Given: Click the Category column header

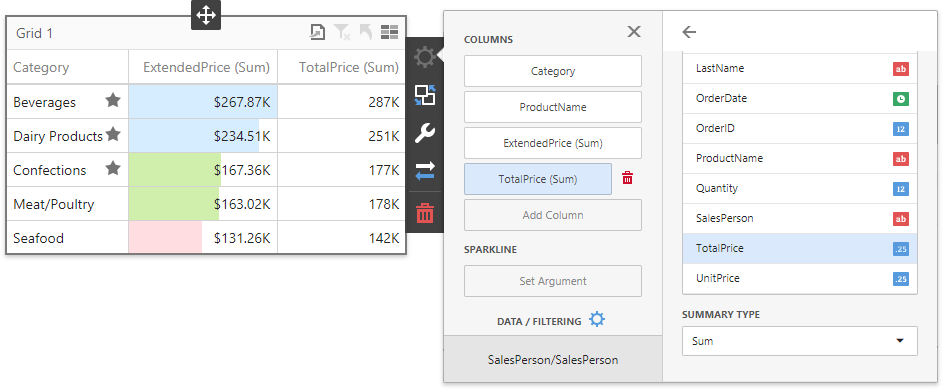Looking at the screenshot, I should point(67,67).
